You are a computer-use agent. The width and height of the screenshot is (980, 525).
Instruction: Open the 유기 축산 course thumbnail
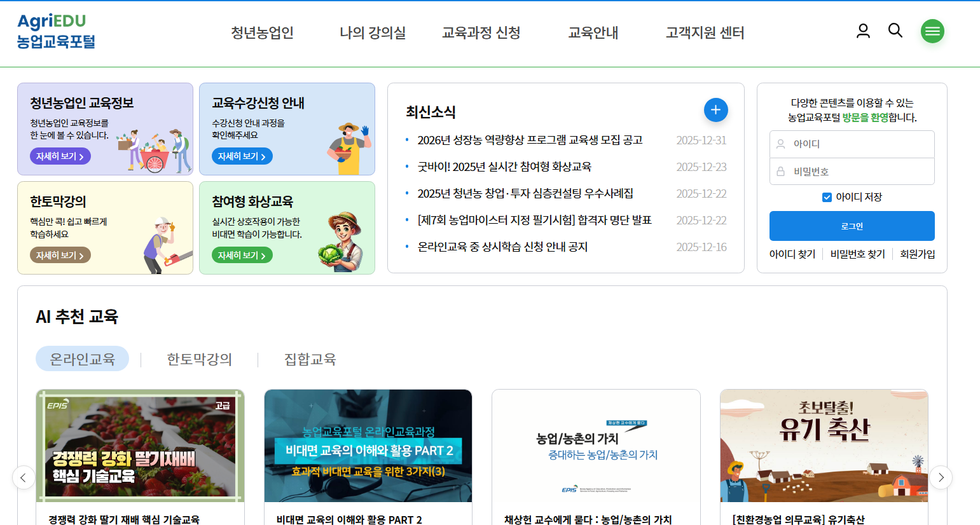coord(824,446)
